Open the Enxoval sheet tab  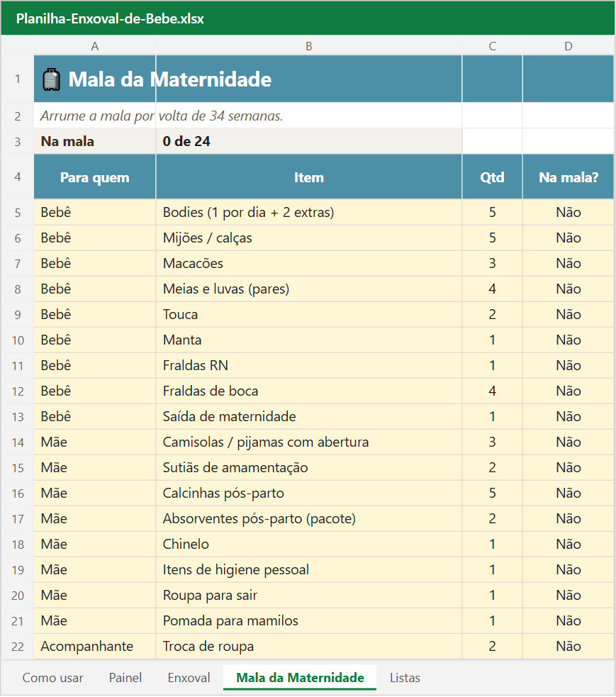[189, 677]
